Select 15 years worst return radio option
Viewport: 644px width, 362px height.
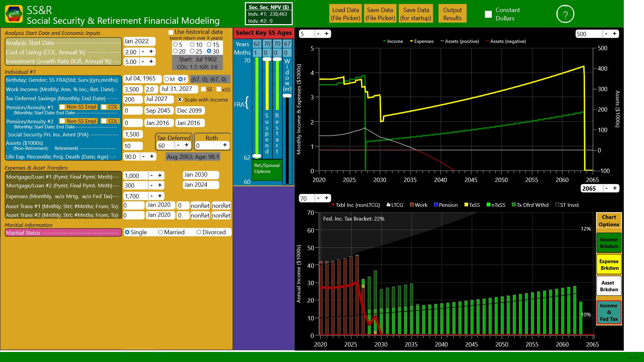tap(209, 45)
